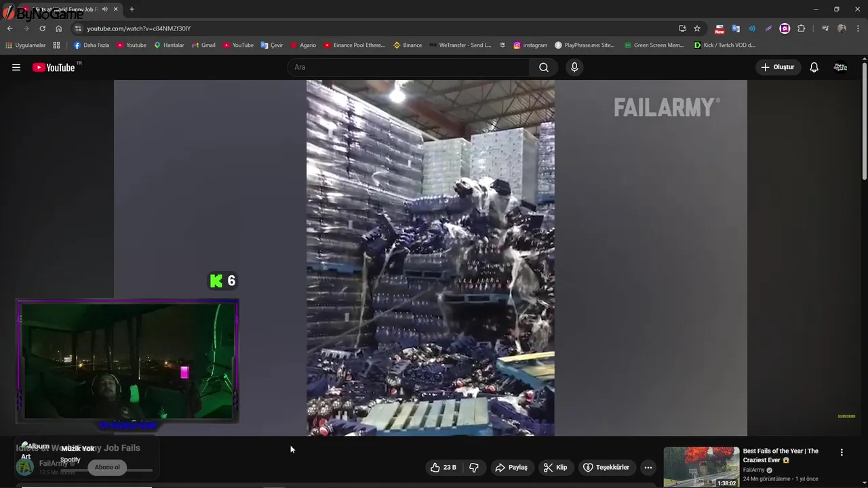Open YouTube notifications bell

[814, 67]
